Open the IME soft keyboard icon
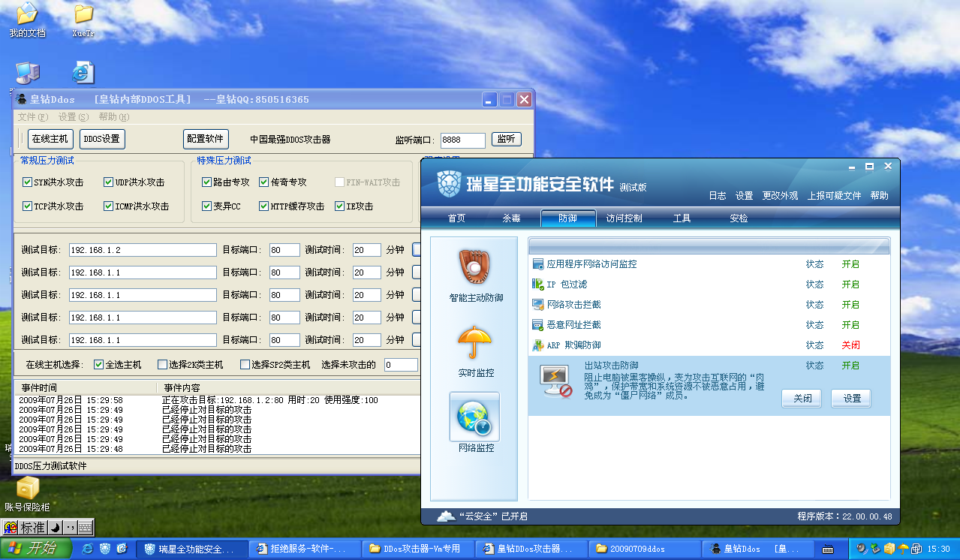This screenshot has height=560, width=960. (x=85, y=528)
